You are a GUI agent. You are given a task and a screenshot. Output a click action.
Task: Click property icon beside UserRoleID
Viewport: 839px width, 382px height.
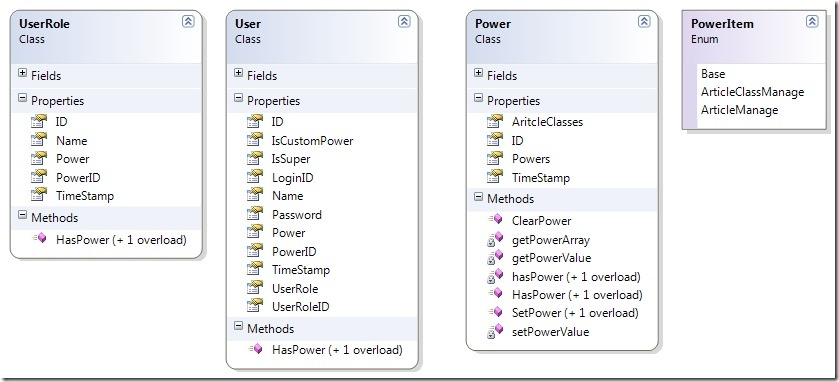point(255,306)
